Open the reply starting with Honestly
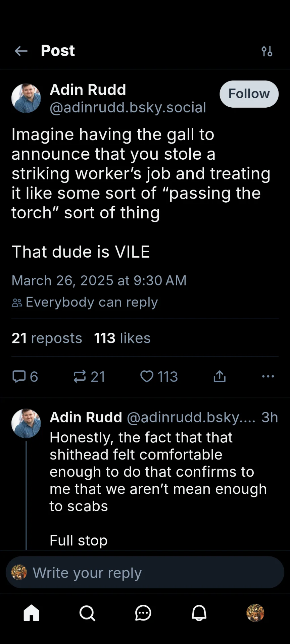Image resolution: width=290 pixels, height=644 pixels. tap(158, 472)
